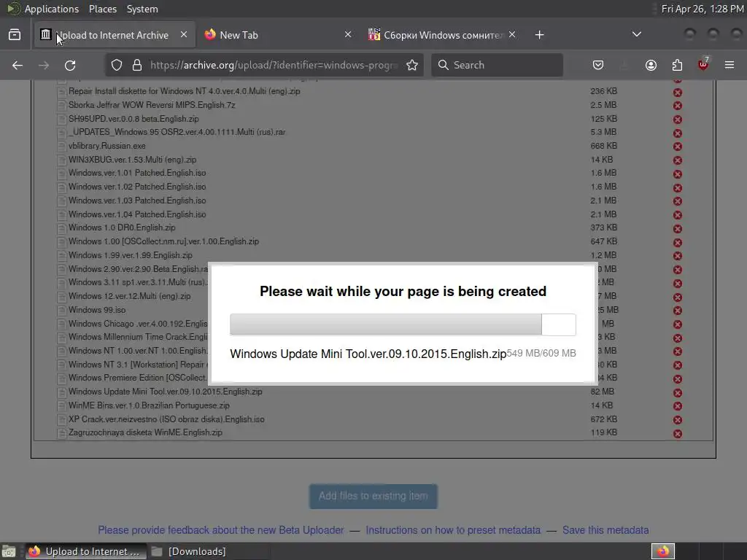Image resolution: width=747 pixels, height=560 pixels.
Task: Close the Upload to Internet Archive tab
Action: (x=184, y=35)
